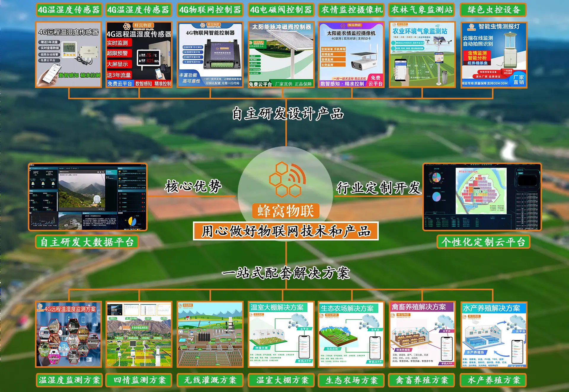Screen dimensions: 569x392
Task: Click the 农林气象监测站 label
Action: pos(422,10)
